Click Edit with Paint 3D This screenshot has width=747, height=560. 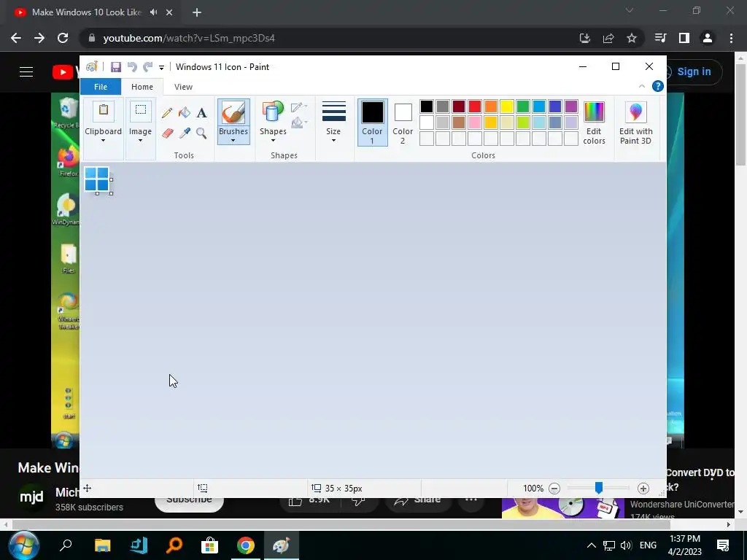(x=635, y=122)
